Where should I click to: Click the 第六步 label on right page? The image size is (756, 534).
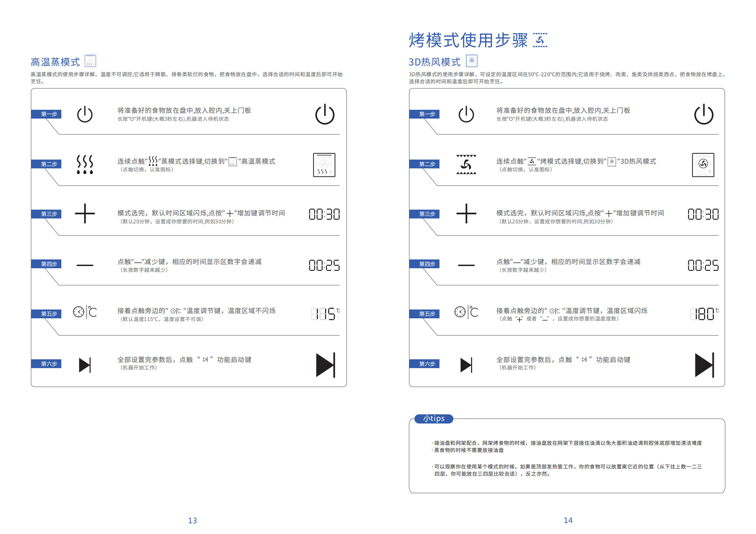(x=427, y=364)
